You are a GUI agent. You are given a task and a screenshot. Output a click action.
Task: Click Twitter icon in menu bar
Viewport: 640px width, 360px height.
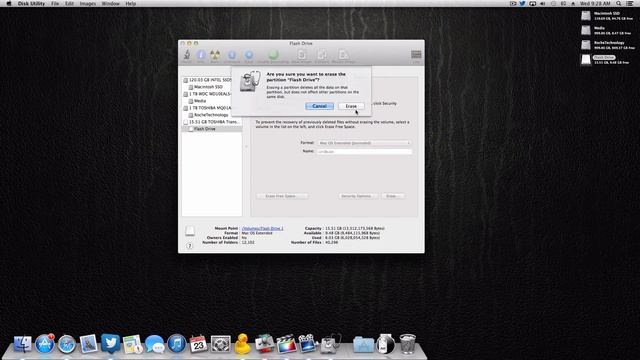522,4
